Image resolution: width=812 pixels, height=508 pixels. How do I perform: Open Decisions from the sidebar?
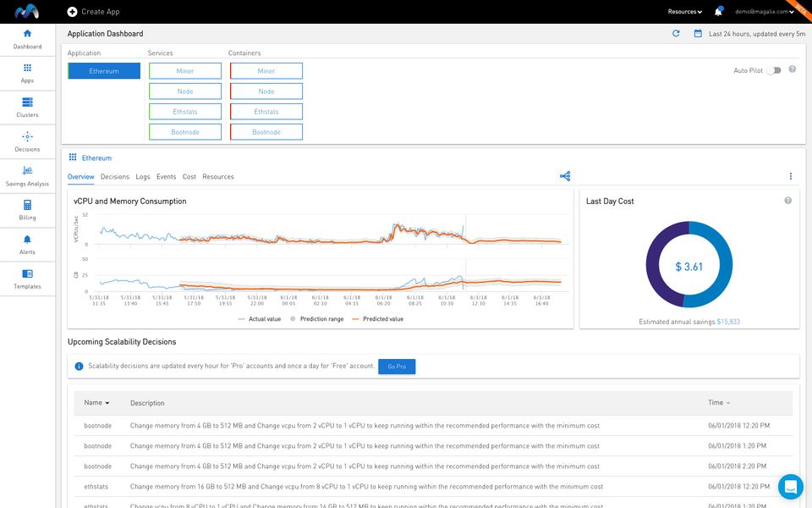27,142
